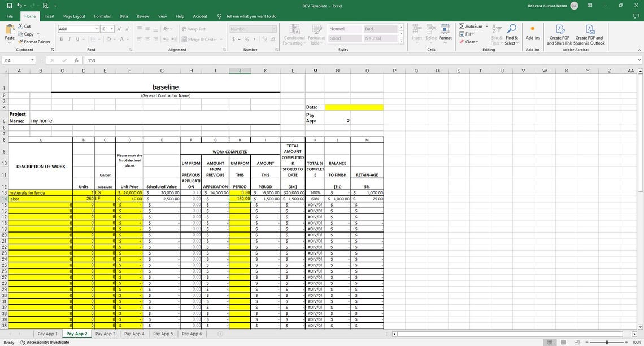Image resolution: width=644 pixels, height=346 pixels.
Task: Click the AutoSum sigma icon
Action: pyautogui.click(x=462, y=27)
